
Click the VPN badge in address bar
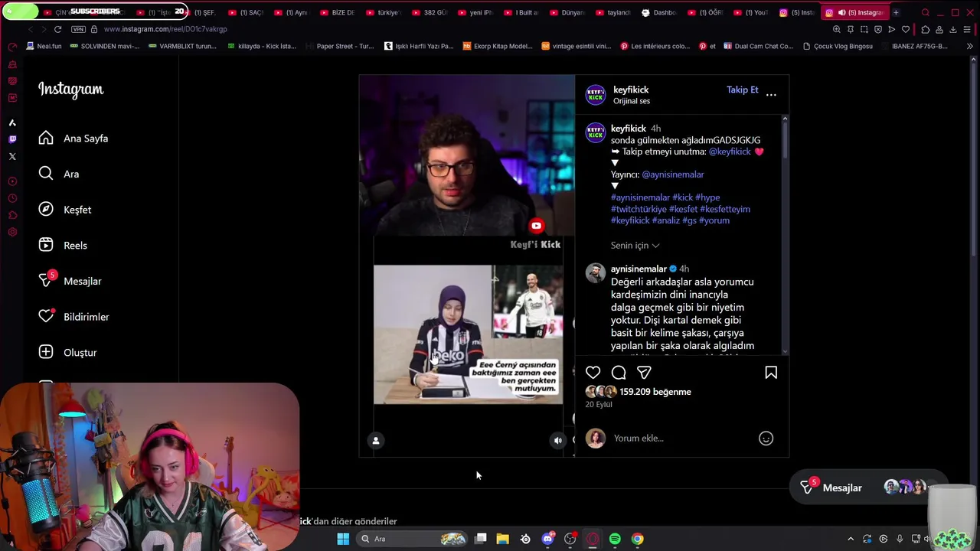click(x=78, y=29)
